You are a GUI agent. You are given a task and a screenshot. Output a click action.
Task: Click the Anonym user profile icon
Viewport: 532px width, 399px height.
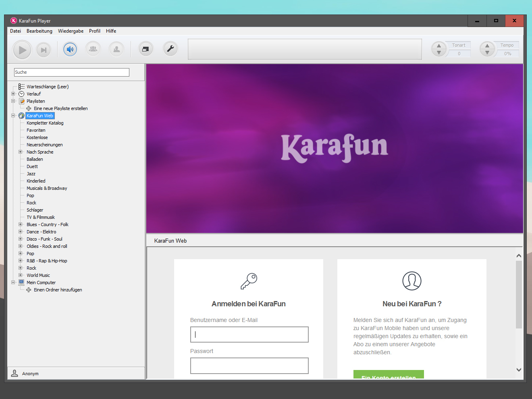[x=15, y=373]
